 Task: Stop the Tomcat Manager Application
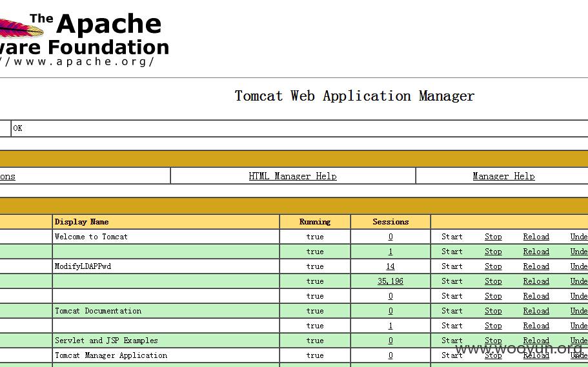[x=493, y=355]
